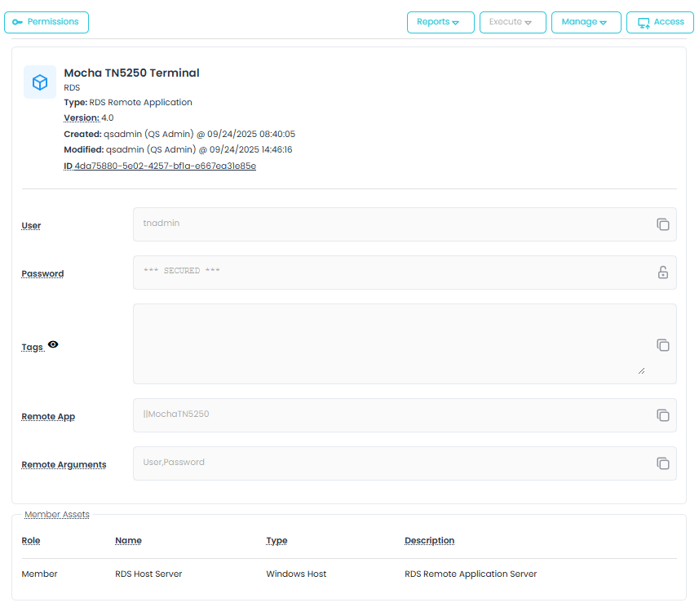Toggle Tags visibility eye icon
The image size is (699, 616).
pos(53,345)
